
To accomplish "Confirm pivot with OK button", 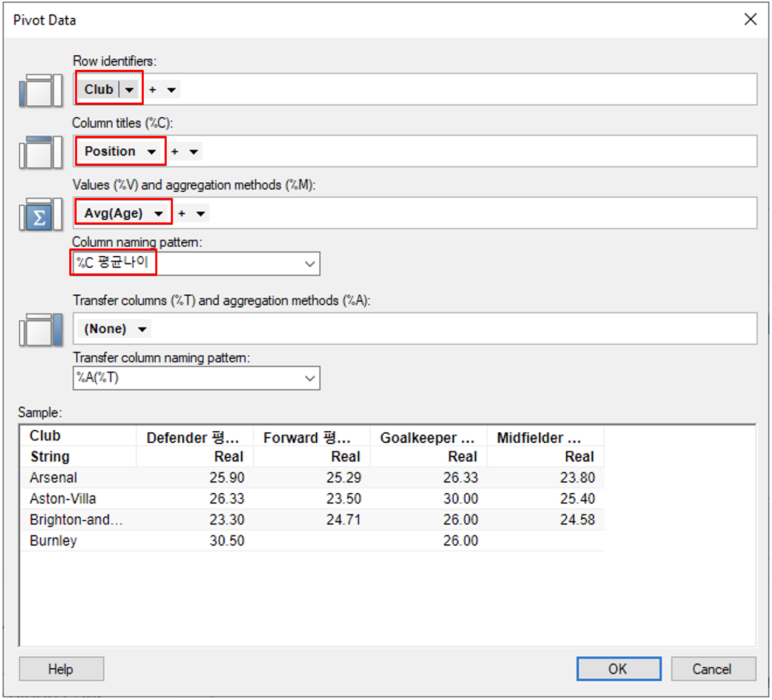I will tap(619, 669).
